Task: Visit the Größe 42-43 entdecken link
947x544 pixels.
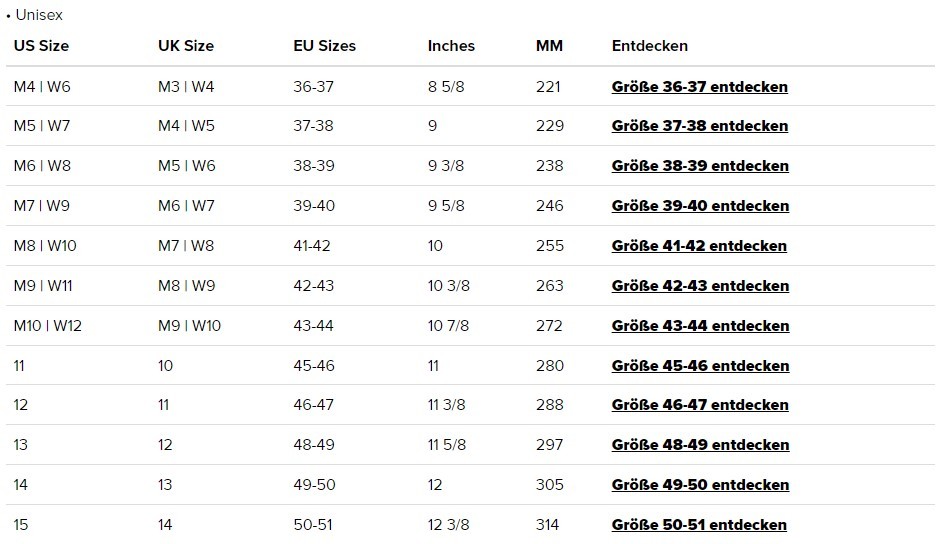Action: point(699,286)
